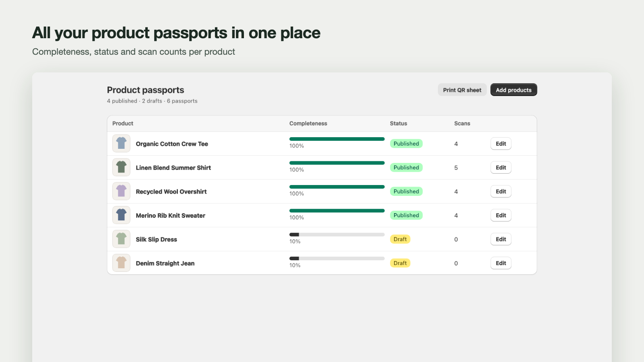
Task: Edit the Linen Blend Summer Shirt passport
Action: 501,167
